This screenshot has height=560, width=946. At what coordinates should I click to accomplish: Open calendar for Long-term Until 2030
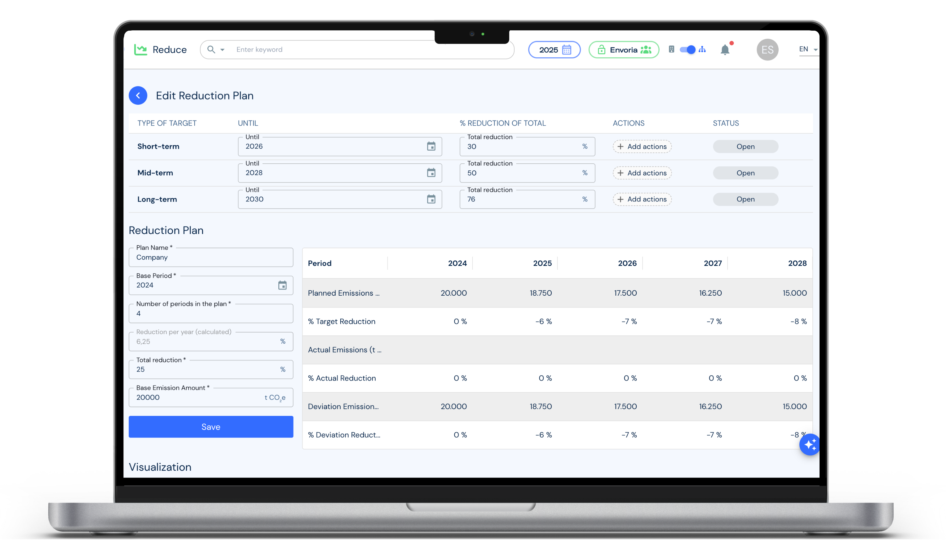[431, 199]
